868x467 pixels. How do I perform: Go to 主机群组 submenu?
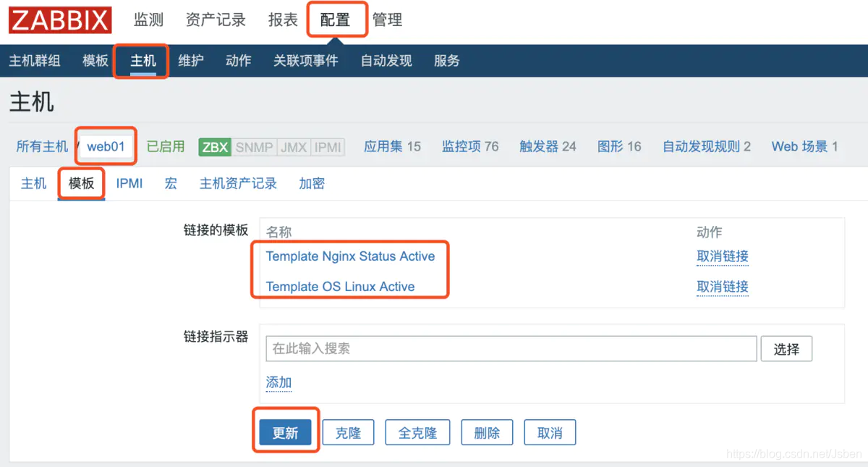pyautogui.click(x=35, y=61)
